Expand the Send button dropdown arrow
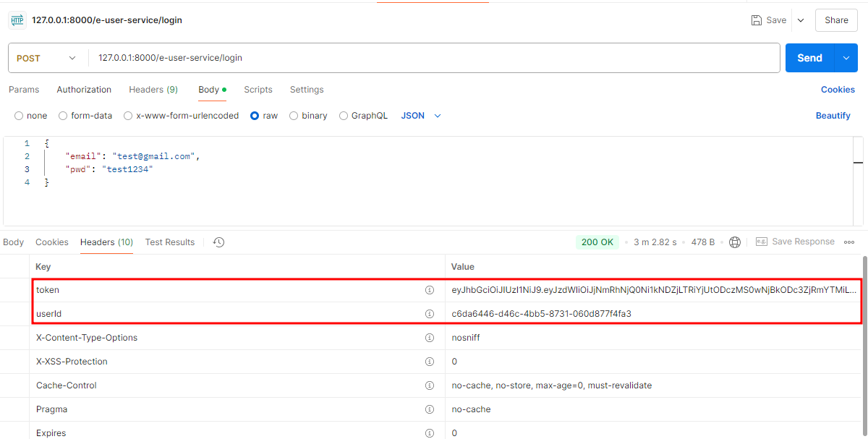Image resolution: width=868 pixels, height=439 pixels. point(846,58)
